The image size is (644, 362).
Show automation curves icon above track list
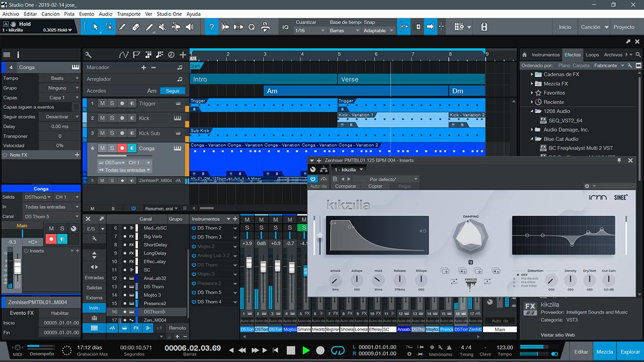pos(124,55)
